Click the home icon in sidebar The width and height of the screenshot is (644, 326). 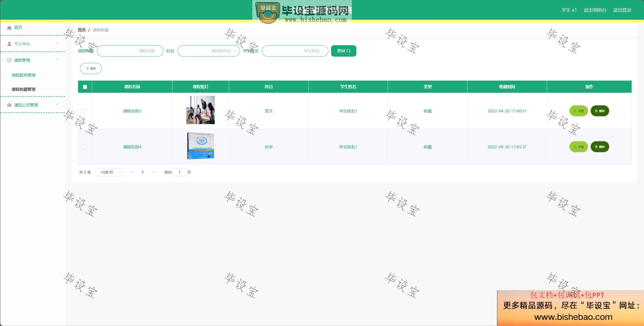(9, 28)
